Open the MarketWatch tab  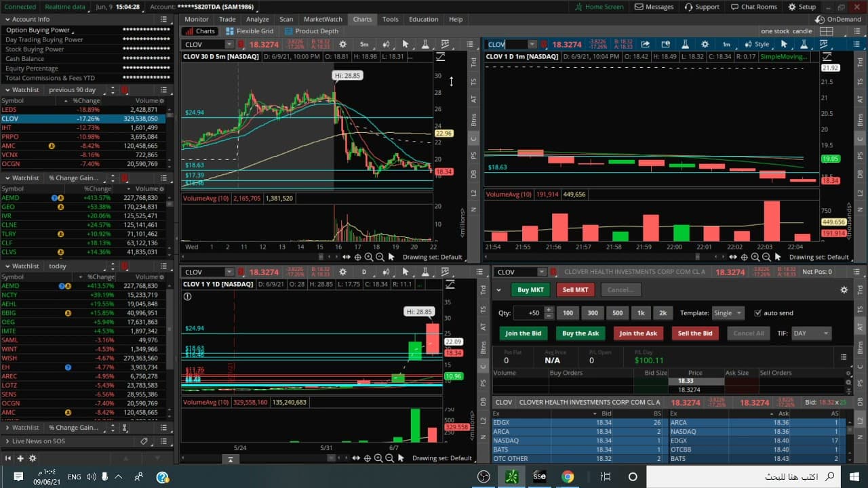pyautogui.click(x=323, y=19)
